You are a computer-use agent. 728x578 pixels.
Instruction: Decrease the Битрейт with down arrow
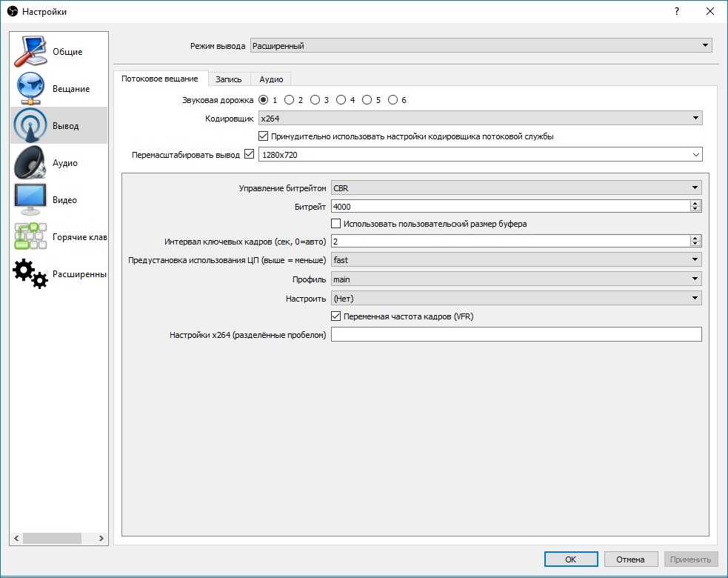(695, 209)
